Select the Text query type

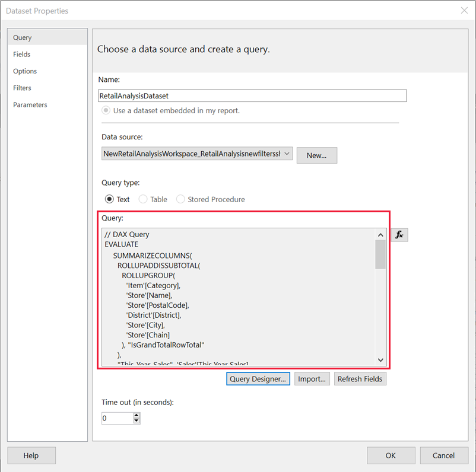coord(109,199)
